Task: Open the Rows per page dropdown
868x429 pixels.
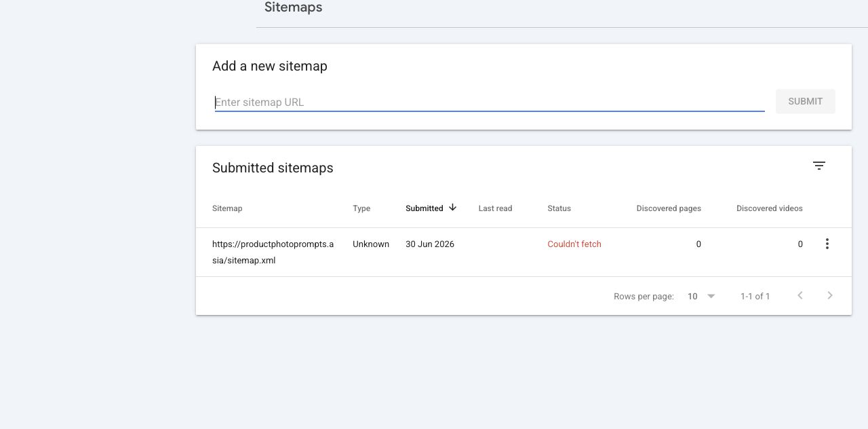Action: (702, 296)
